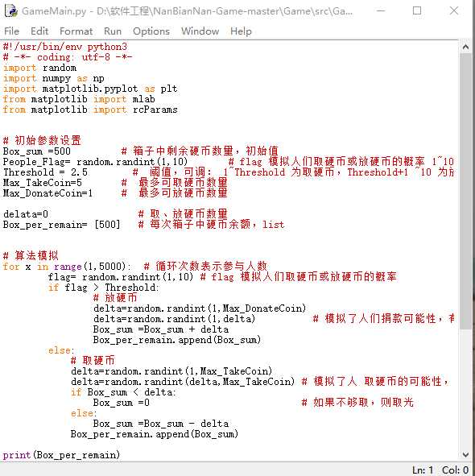Image resolution: width=475 pixels, height=476 pixels.
Task: Click 'delta=random.randint(1,delta)' line
Action: point(174,319)
